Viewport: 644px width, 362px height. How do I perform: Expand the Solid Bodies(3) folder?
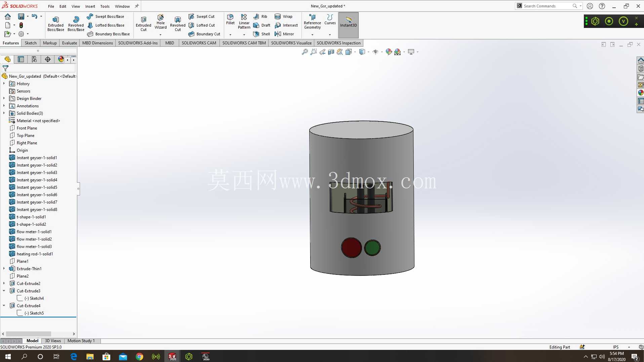click(x=4, y=113)
